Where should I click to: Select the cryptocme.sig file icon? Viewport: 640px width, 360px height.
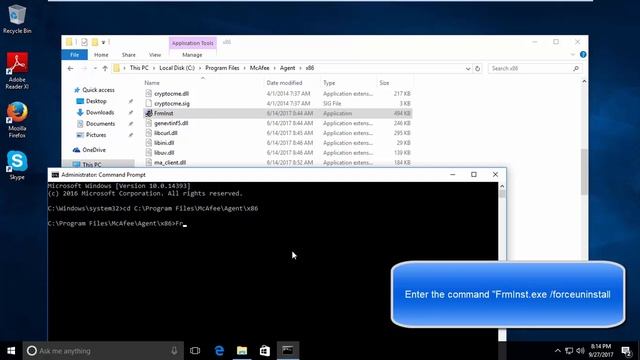click(x=149, y=103)
